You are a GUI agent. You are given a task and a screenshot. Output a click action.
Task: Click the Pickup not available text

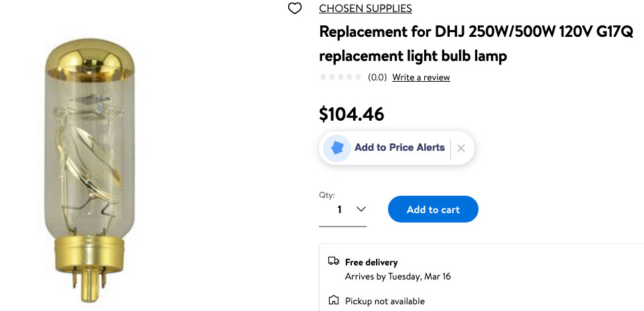(x=385, y=301)
